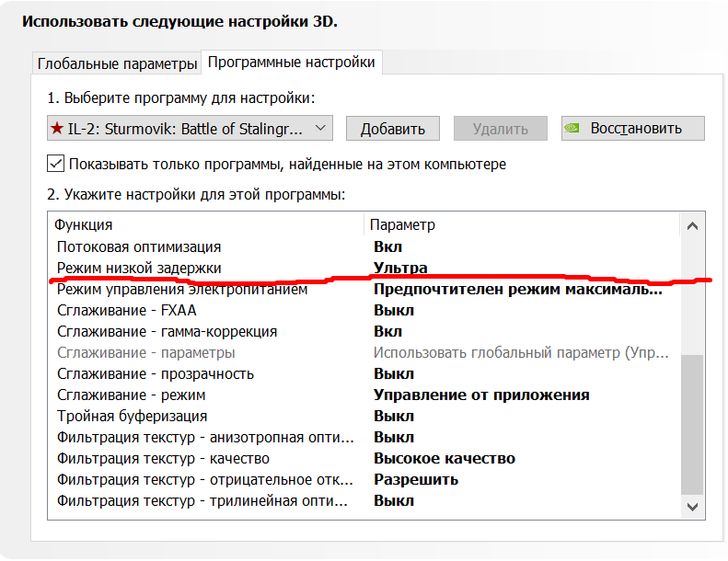
Task: Click the Разрешить value
Action: click(x=416, y=480)
